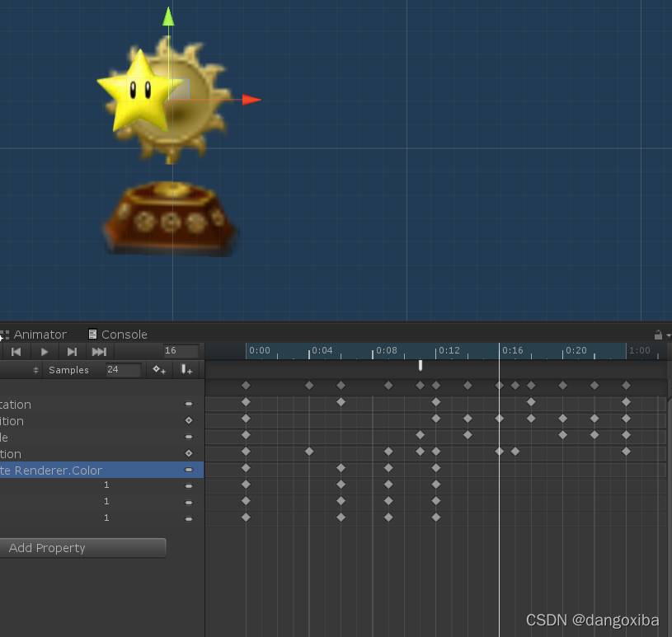This screenshot has width=672, height=637.
Task: Click the Add Property button
Action: tap(82, 548)
